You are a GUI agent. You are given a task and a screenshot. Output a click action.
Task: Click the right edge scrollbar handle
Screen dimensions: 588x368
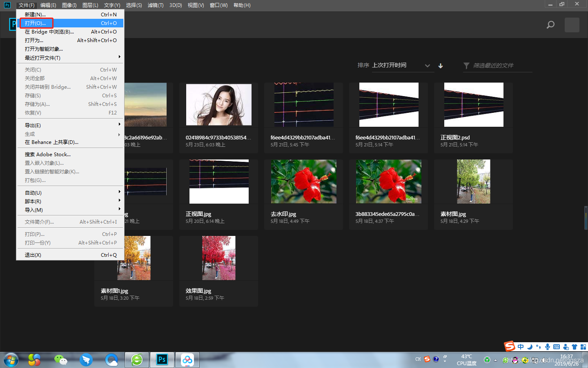point(586,218)
